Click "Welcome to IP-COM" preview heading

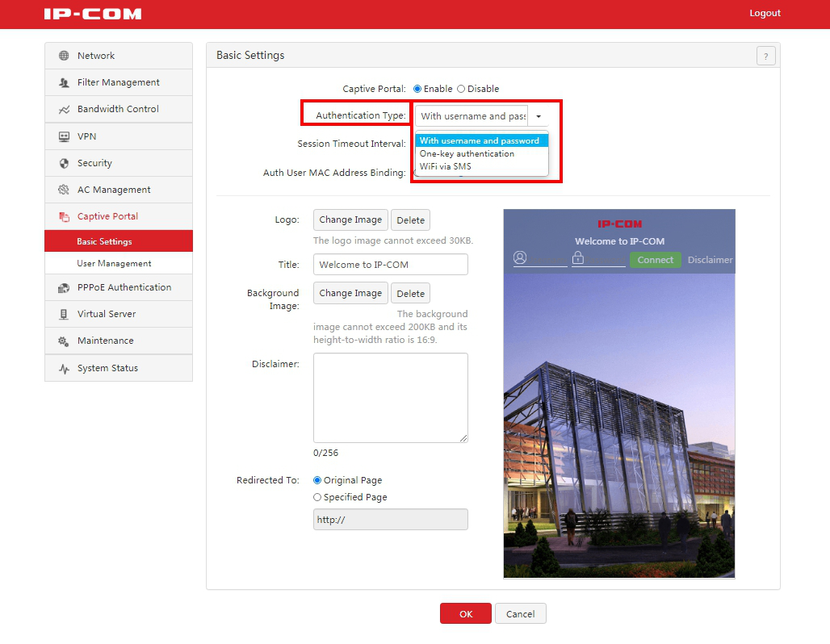[x=619, y=241]
